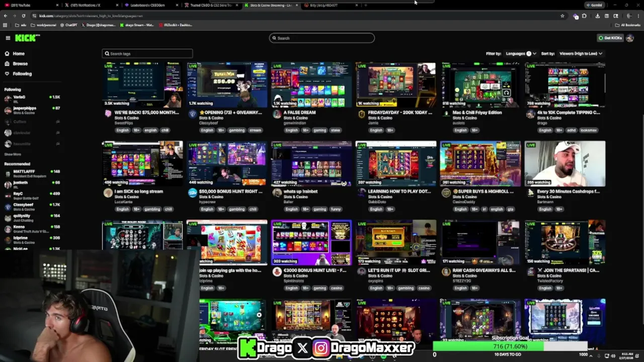This screenshot has height=362, width=644.
Task: Click LucaKante channel avatar
Action: point(108,193)
